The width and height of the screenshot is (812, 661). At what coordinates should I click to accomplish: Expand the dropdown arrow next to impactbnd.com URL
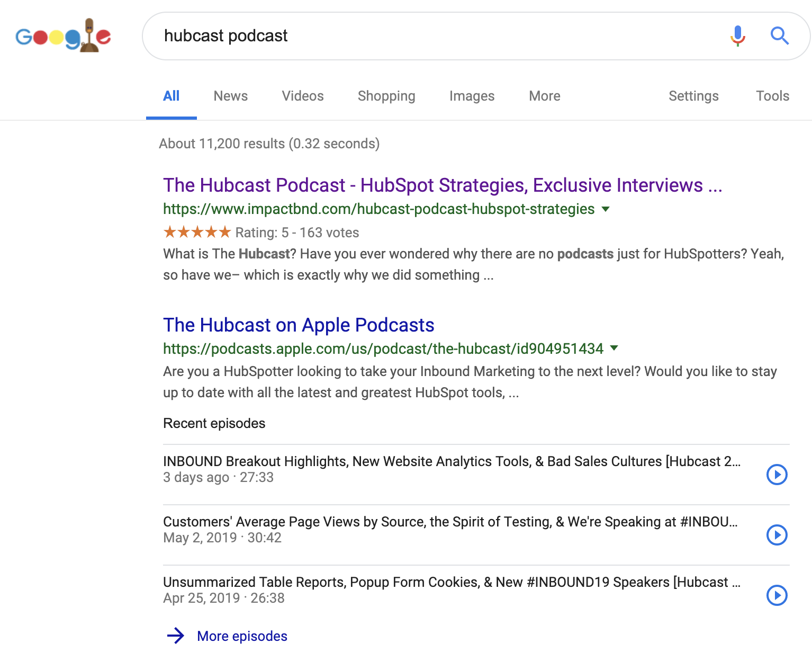tap(606, 209)
